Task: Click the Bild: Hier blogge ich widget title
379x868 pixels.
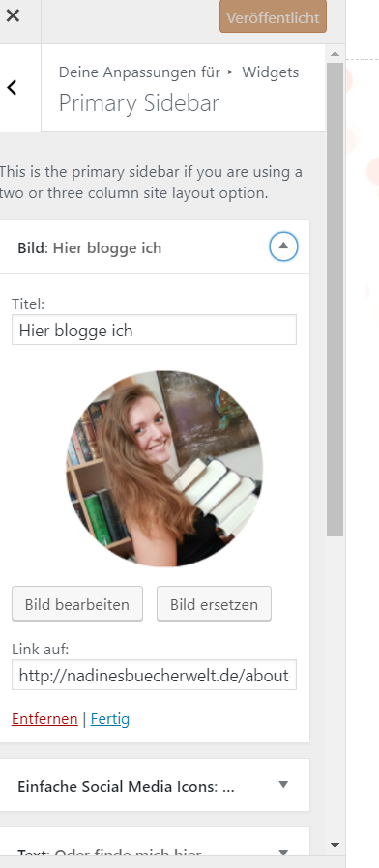Action: coord(89,247)
